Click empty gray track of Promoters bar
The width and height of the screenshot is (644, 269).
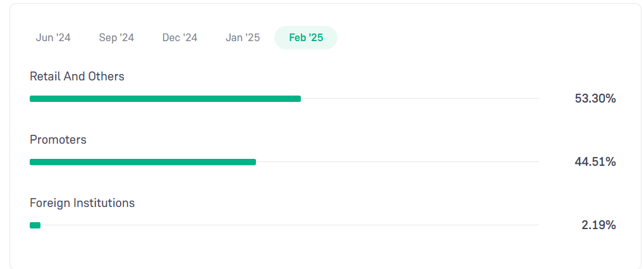coord(398,162)
